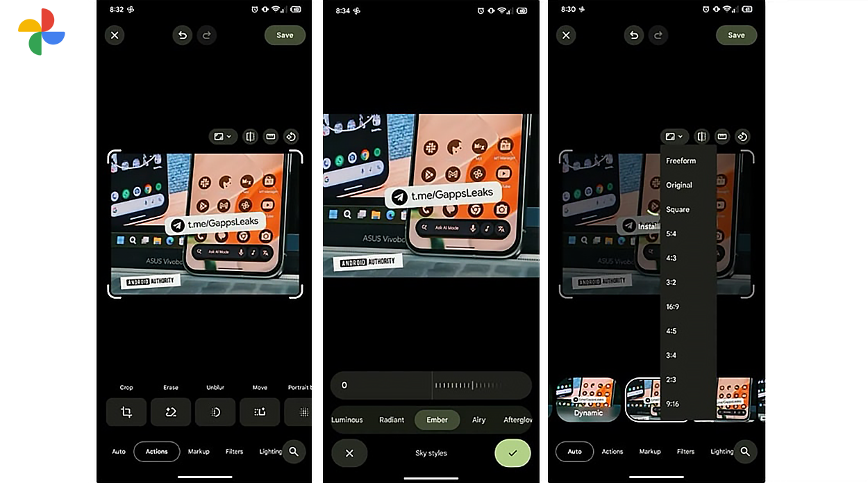Image resolution: width=868 pixels, height=483 pixels.
Task: Open the Markup tab on the 8:30 screen
Action: point(650,452)
